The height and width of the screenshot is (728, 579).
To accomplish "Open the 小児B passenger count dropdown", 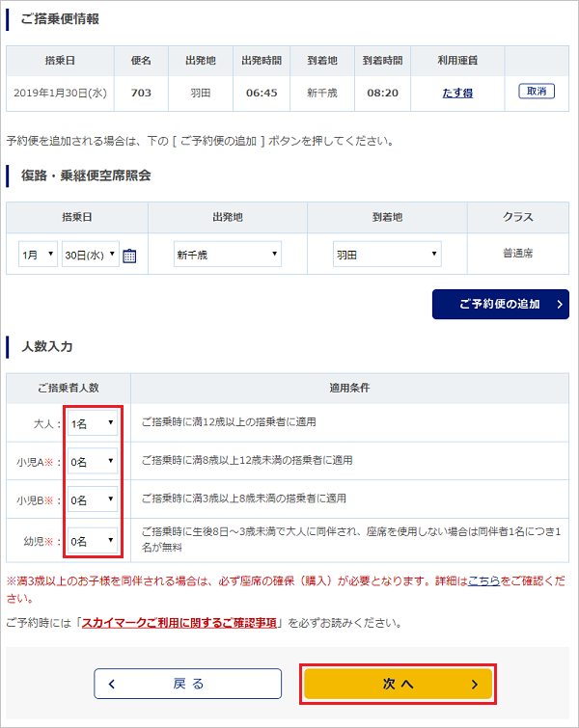I will [x=94, y=499].
